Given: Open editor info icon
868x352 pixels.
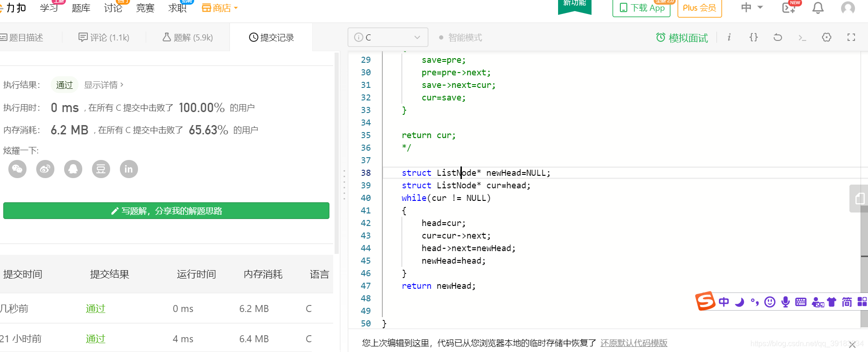Looking at the screenshot, I should (x=729, y=37).
